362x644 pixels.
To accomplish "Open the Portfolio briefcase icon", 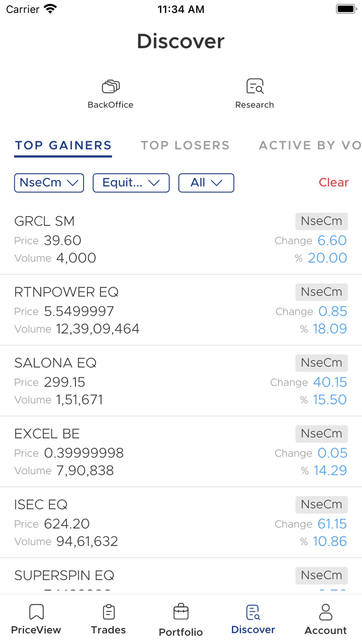I will (x=181, y=612).
